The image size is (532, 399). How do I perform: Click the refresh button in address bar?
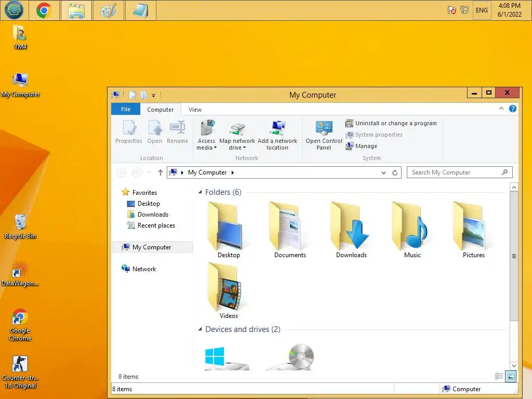[395, 172]
